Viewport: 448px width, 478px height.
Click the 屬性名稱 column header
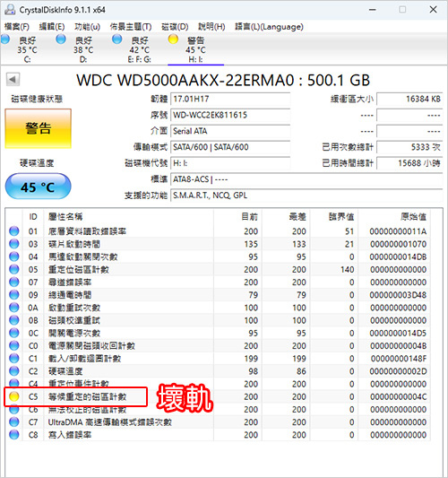(x=128, y=217)
